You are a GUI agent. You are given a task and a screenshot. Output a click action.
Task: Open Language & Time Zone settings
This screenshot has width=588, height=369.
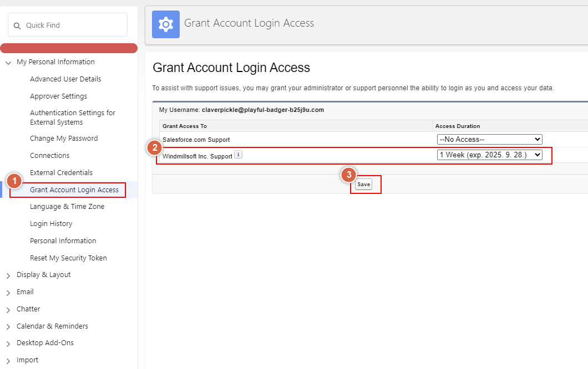point(67,207)
